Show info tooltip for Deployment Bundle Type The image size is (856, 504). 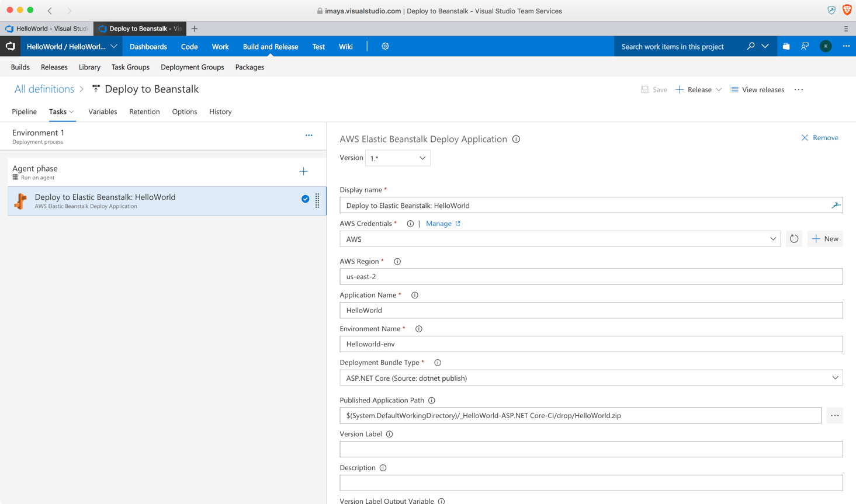point(438,363)
